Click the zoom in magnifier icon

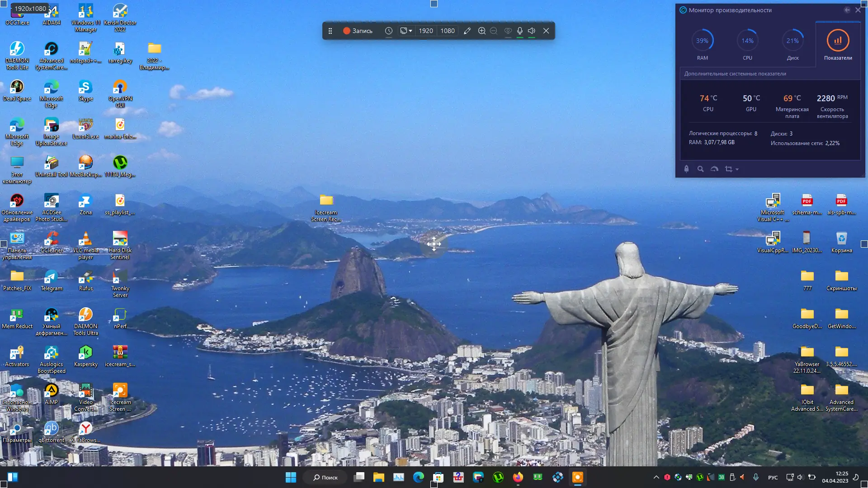pyautogui.click(x=481, y=31)
